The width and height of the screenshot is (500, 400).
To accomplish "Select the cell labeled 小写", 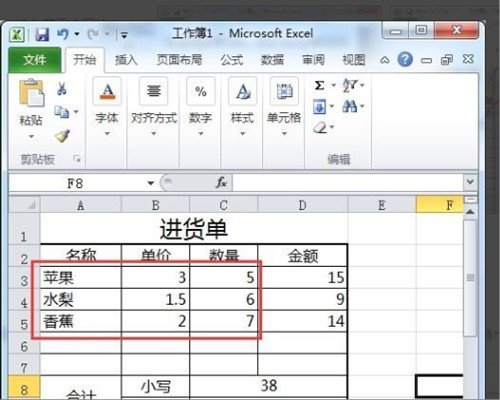I will (156, 387).
